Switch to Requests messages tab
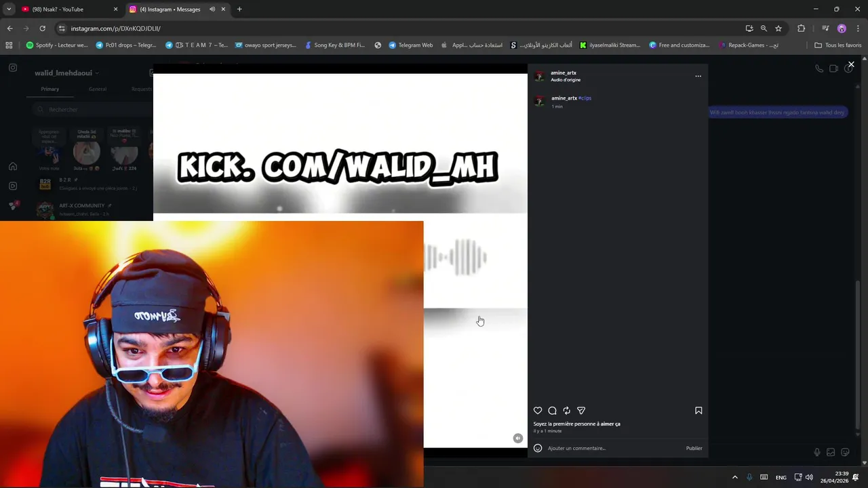 142,89
